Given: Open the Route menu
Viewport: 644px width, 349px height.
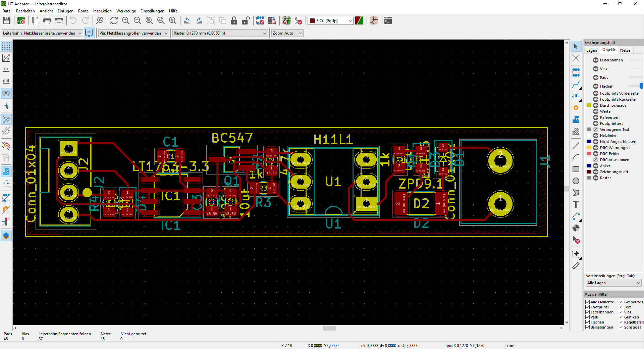Looking at the screenshot, I should (83, 11).
